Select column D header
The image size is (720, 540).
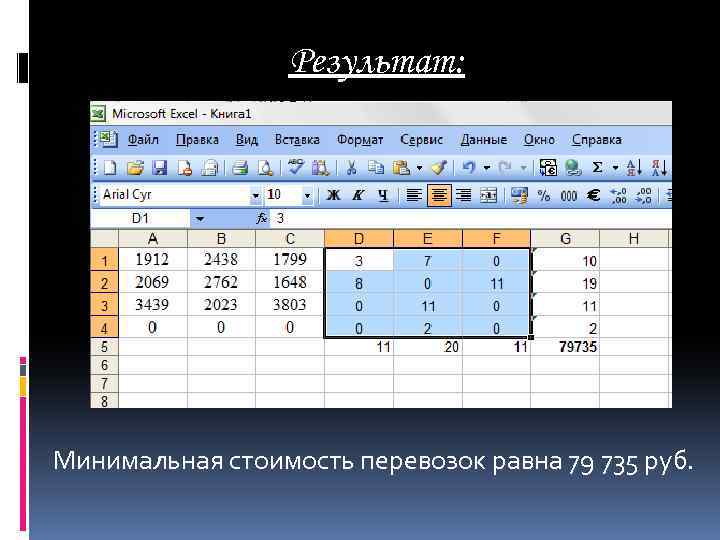click(x=359, y=239)
